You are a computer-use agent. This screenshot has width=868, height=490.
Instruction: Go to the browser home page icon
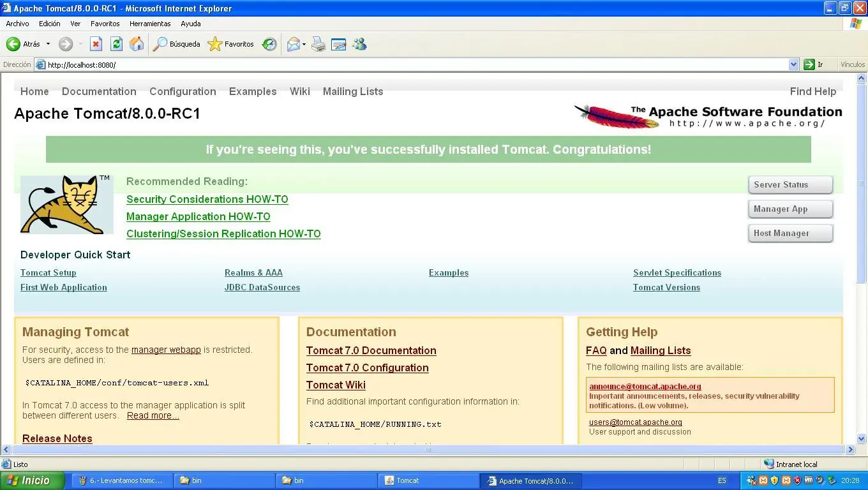(137, 44)
